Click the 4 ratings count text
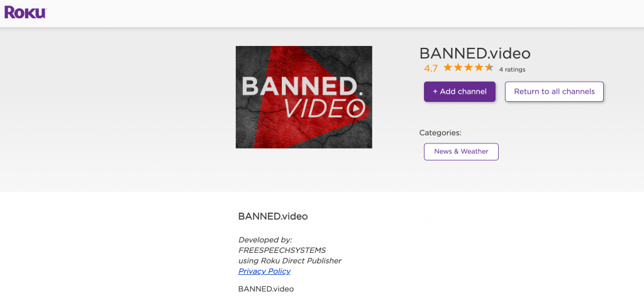This screenshot has height=302, width=644. [512, 69]
